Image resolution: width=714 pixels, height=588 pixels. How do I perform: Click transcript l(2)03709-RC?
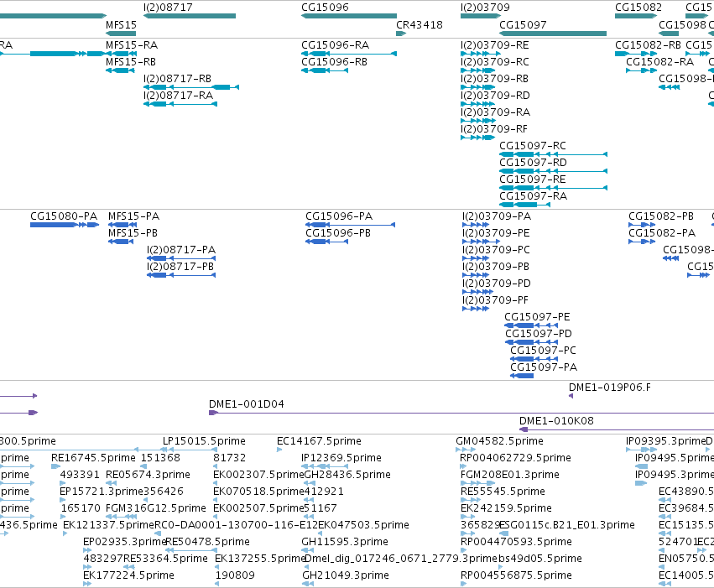[x=495, y=62]
